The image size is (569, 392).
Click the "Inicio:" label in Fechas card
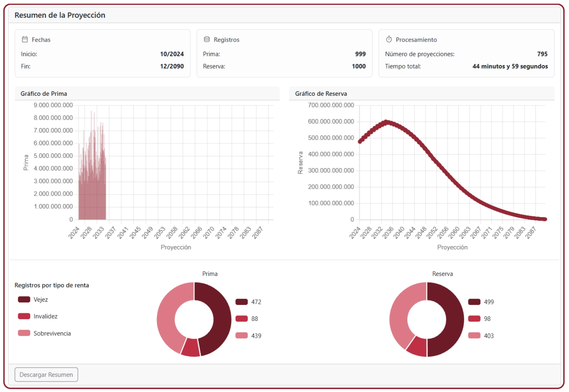click(29, 54)
